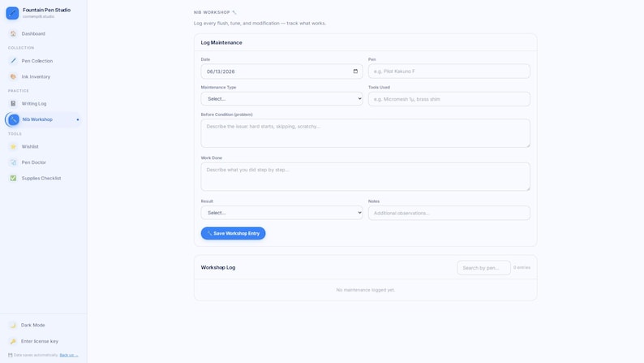Focus the Before Condition text area

[x=365, y=133]
